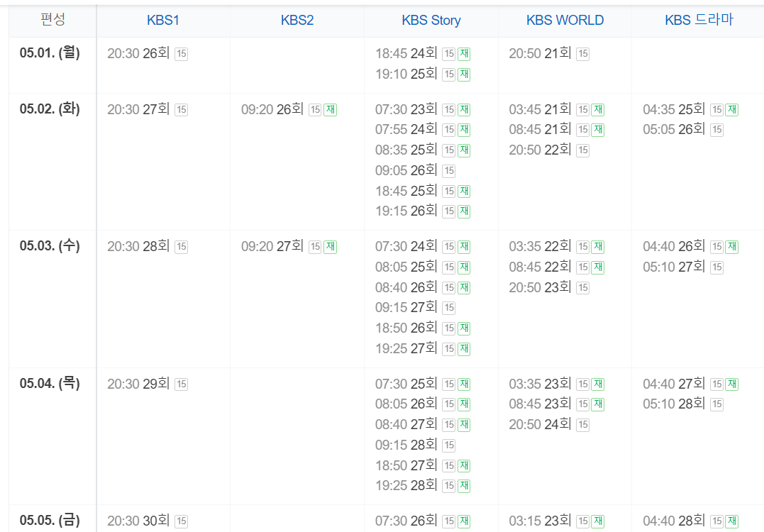Open the KBS WORLD channel link
Image resolution: width=764 pixels, height=532 pixels.
tap(565, 20)
